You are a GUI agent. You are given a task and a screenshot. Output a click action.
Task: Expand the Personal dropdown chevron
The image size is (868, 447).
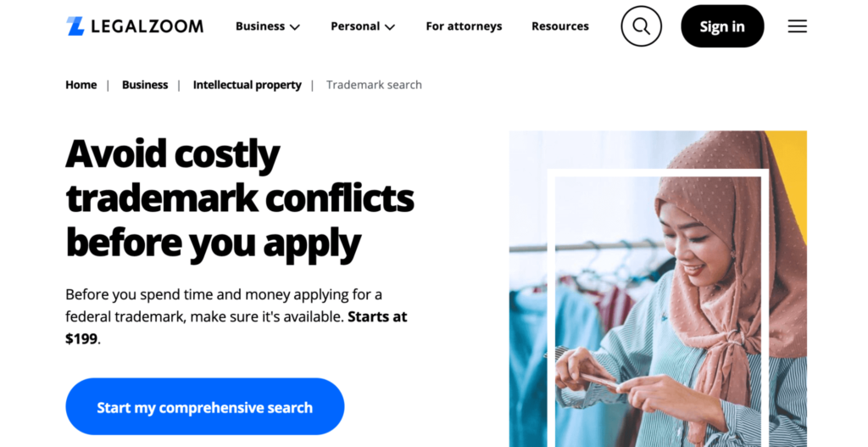(390, 26)
